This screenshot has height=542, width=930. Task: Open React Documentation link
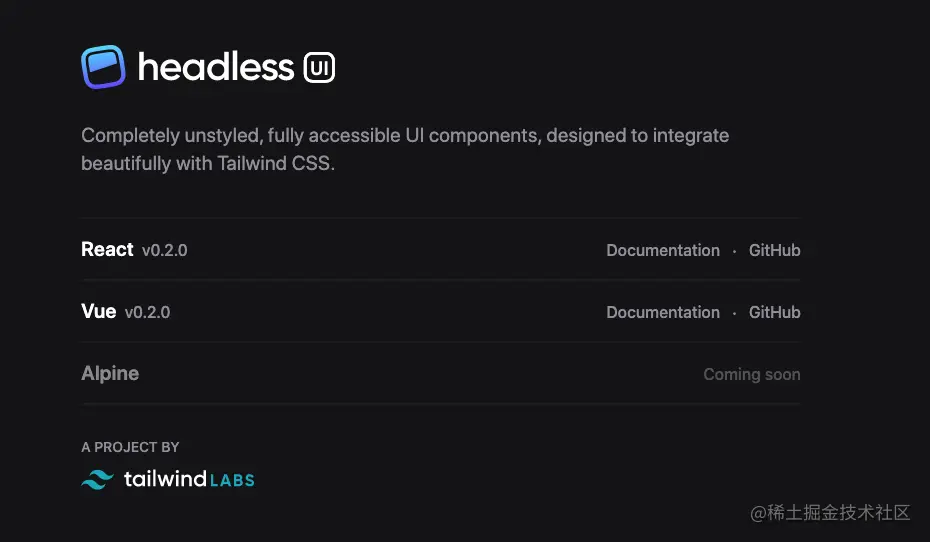click(662, 250)
